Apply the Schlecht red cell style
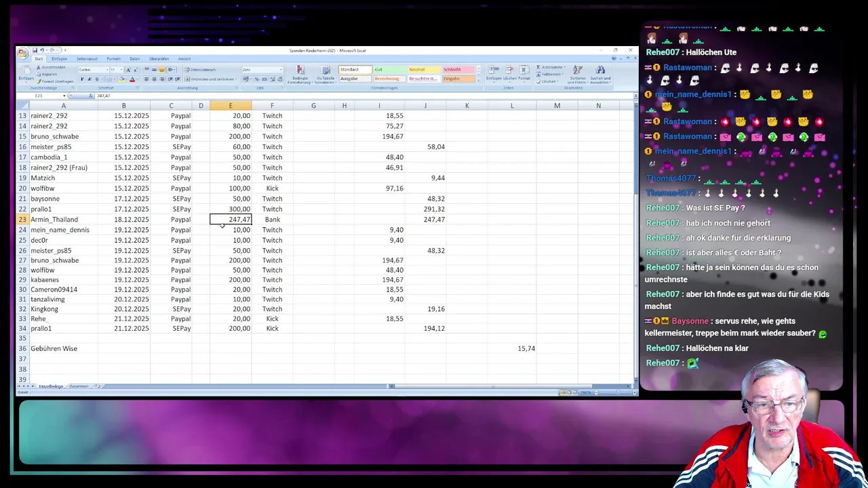Viewport: 868px width, 488px height. tap(458, 69)
